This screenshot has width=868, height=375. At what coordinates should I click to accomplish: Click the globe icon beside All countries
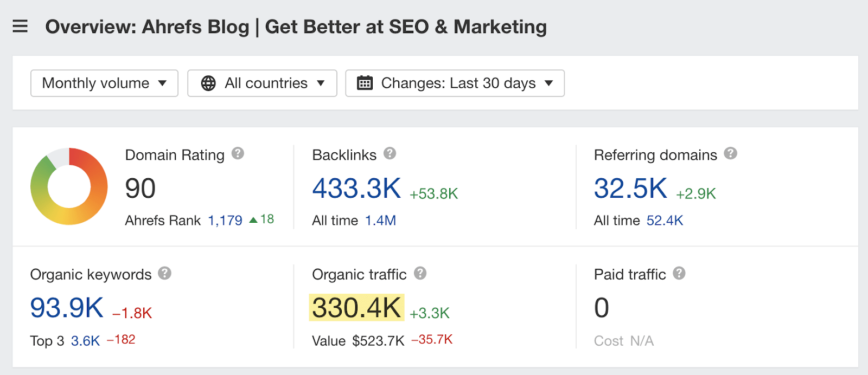coord(209,83)
